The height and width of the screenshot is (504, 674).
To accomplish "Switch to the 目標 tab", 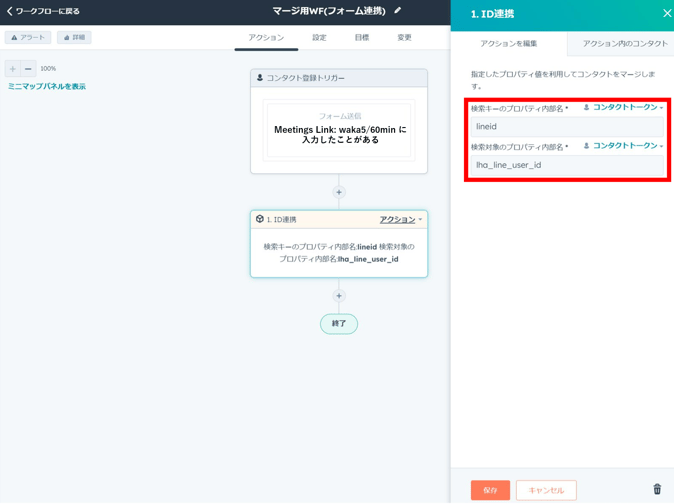I will 361,38.
